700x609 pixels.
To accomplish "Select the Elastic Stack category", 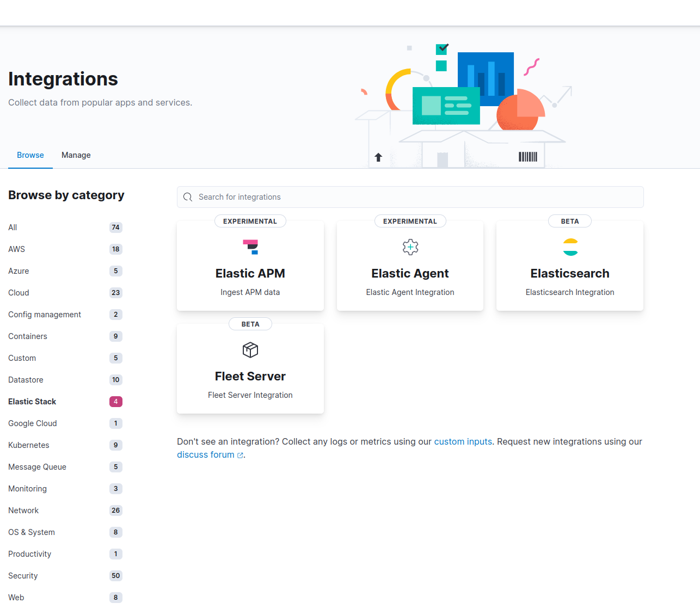I will pos(65,402).
